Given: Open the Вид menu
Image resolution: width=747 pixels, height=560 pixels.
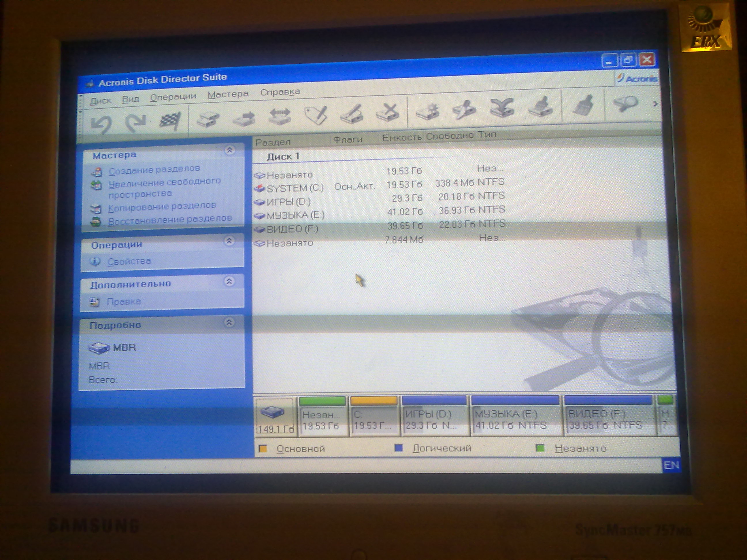Looking at the screenshot, I should tap(130, 99).
